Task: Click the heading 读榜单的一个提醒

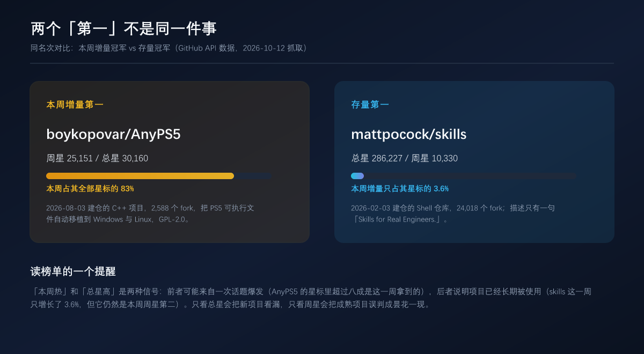Action: coord(73,271)
